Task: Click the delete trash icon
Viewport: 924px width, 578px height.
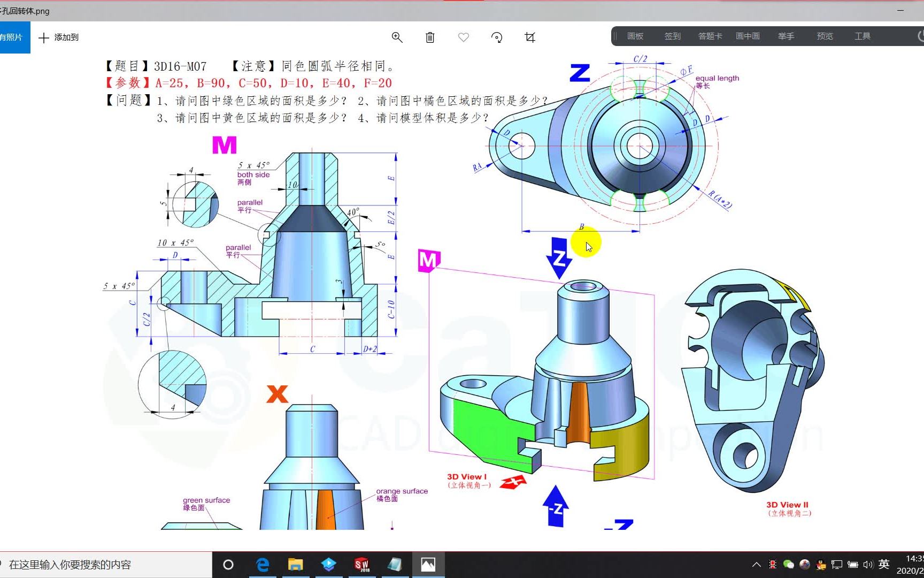Action: click(x=430, y=37)
